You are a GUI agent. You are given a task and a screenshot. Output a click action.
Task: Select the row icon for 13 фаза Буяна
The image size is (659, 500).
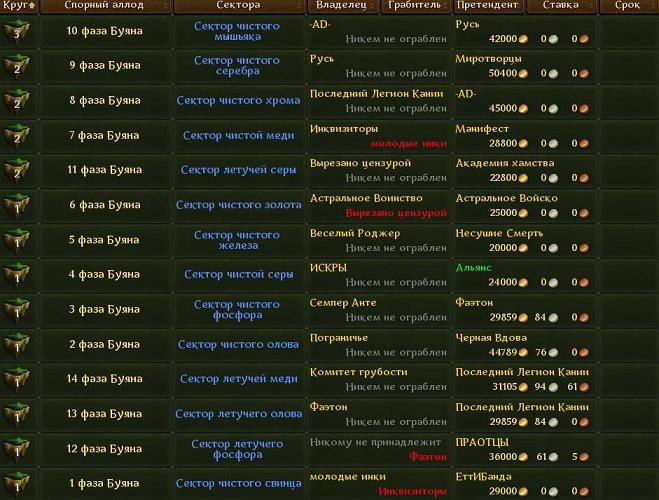(18, 414)
